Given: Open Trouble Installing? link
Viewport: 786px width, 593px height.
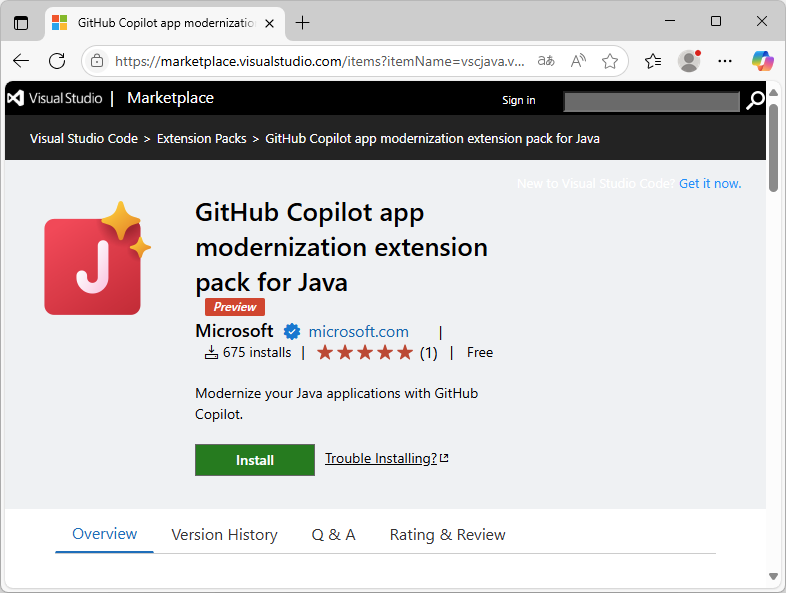Looking at the screenshot, I should [386, 458].
